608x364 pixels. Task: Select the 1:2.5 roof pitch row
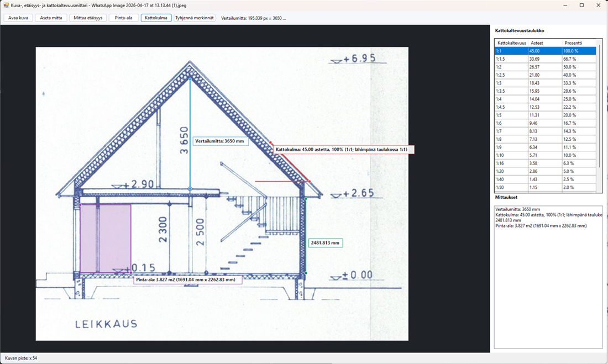(546, 75)
